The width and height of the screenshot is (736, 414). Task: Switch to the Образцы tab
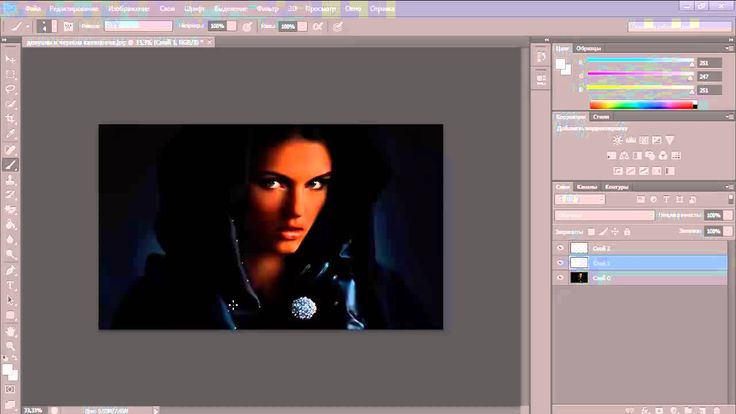pos(589,48)
